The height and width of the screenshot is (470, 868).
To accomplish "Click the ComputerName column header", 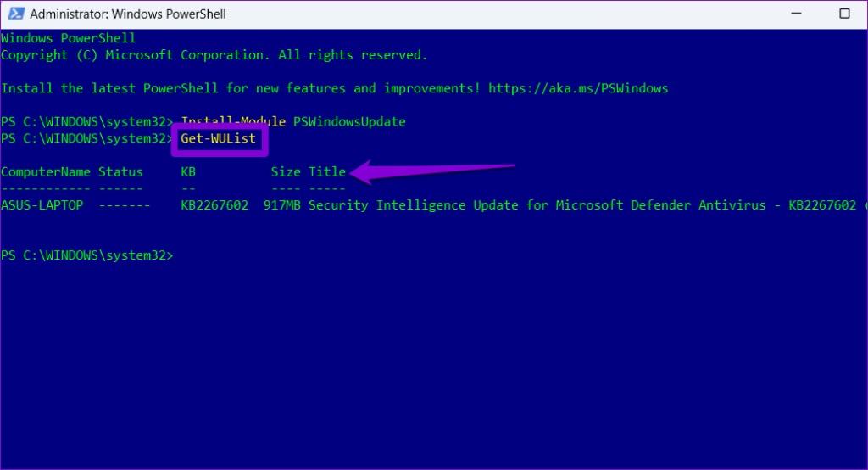I will pos(46,172).
